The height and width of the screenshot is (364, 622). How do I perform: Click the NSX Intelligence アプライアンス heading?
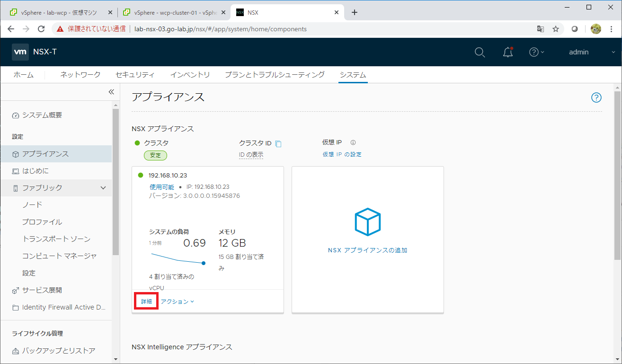[182, 347]
